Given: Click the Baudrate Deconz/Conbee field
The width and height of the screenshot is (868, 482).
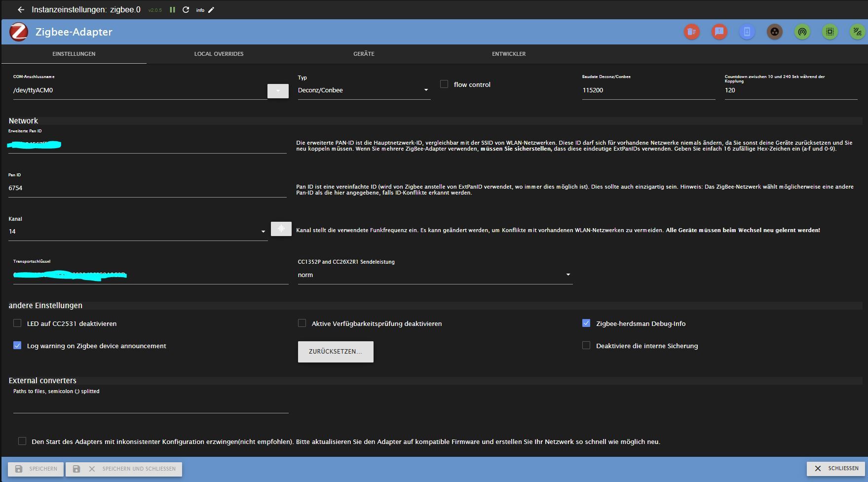Looking at the screenshot, I should pyautogui.click(x=649, y=90).
